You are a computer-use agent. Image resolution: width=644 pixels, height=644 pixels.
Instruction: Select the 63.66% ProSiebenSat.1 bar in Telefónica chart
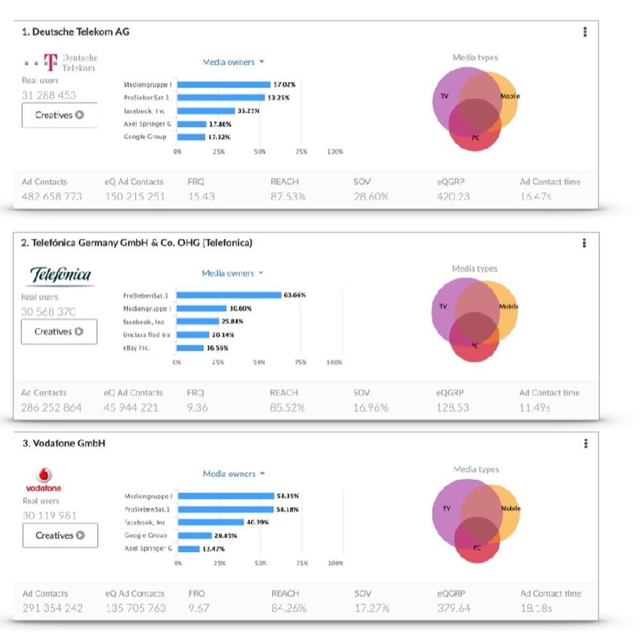(x=229, y=295)
